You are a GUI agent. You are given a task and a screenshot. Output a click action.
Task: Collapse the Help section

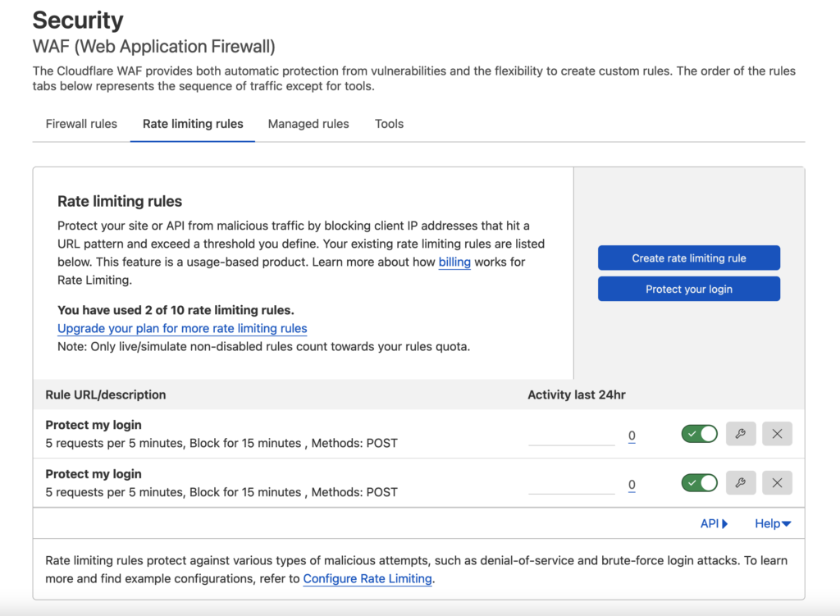click(773, 523)
